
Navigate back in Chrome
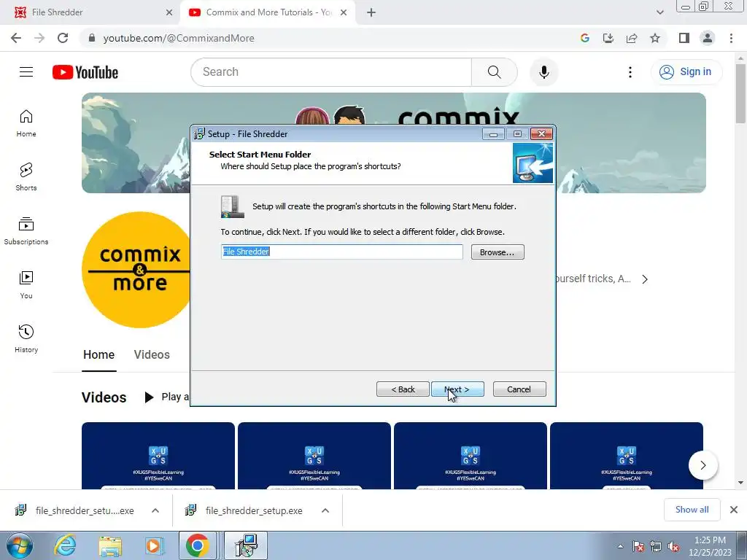[x=16, y=38]
